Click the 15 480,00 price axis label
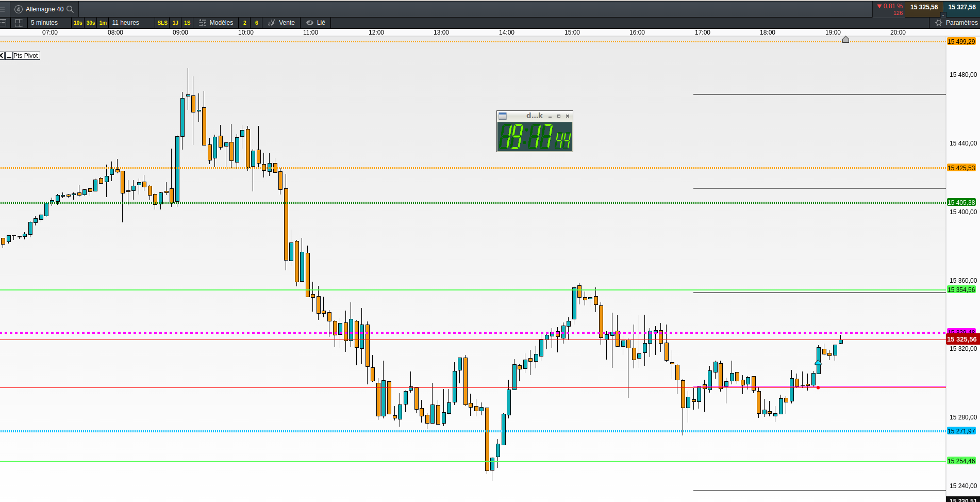980x502 pixels. click(963, 75)
